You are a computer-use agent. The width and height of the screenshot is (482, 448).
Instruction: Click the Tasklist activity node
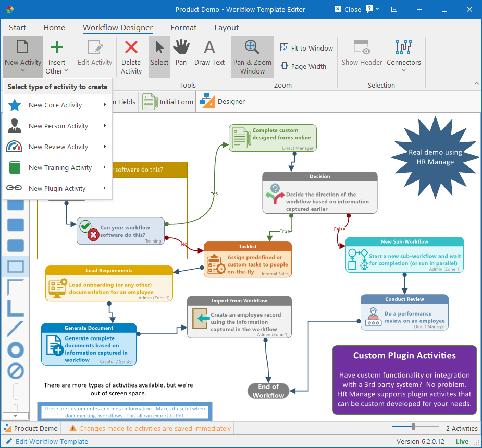click(x=248, y=259)
